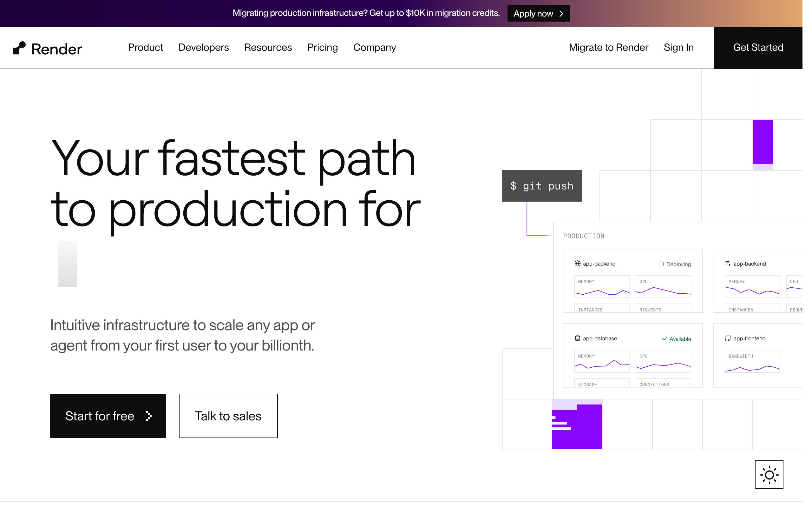Click the arrow icon in Start for free
The width and height of the screenshot is (812, 508).
tap(149, 416)
